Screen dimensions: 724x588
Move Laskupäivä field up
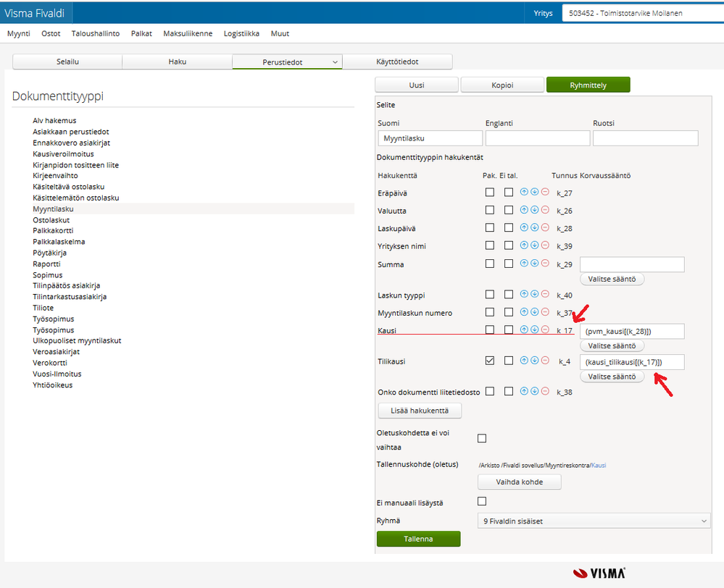click(524, 227)
